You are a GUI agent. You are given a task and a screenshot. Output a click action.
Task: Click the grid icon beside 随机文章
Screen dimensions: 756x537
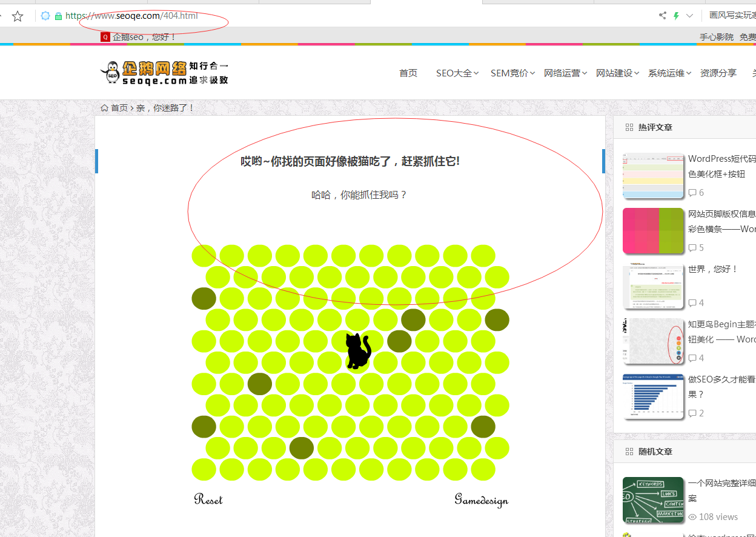(629, 452)
